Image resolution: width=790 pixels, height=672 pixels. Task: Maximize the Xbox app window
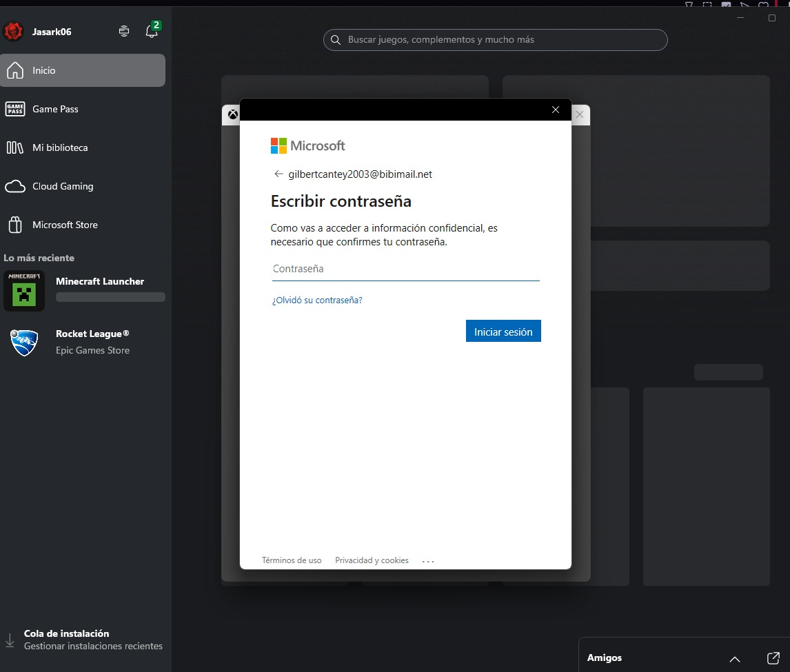pyautogui.click(x=772, y=18)
